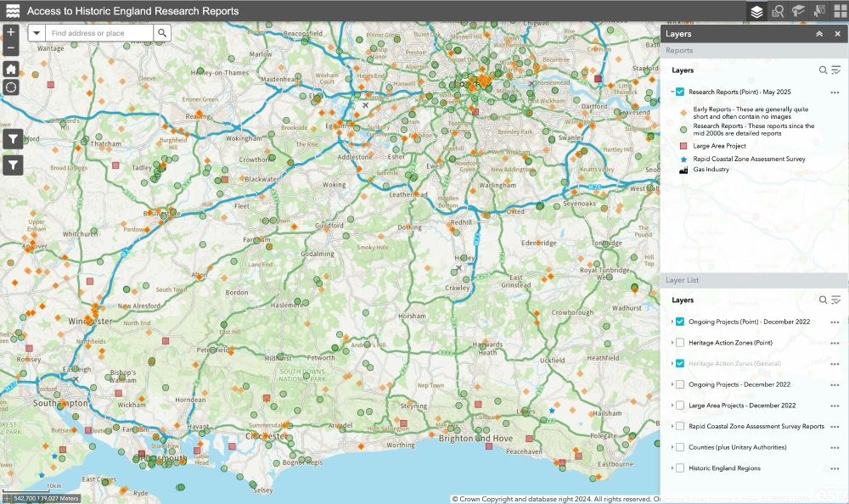Image resolution: width=849 pixels, height=504 pixels.
Task: Open the search source dropdown arrow
Action: click(37, 33)
